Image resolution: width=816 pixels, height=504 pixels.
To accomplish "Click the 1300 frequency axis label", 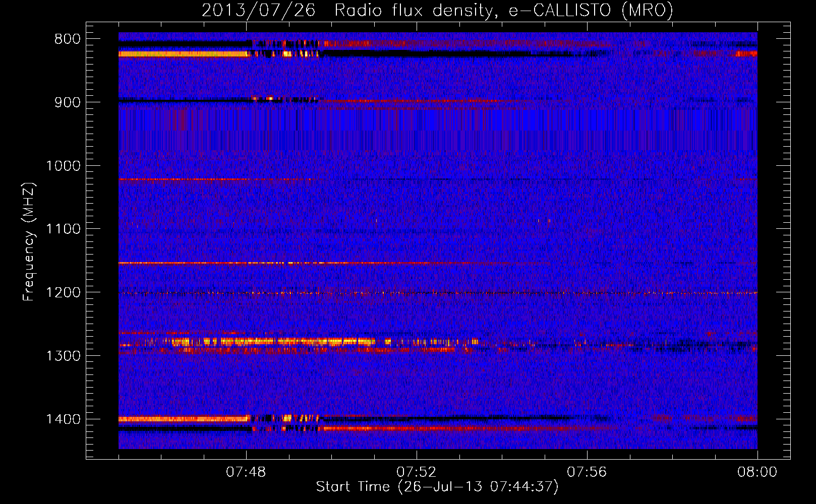I will [x=63, y=356].
